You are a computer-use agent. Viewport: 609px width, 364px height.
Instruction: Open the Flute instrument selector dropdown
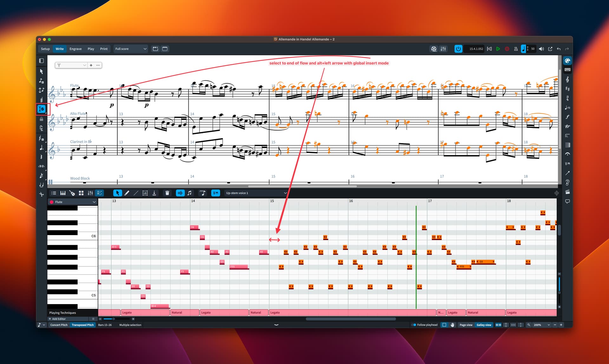73,202
